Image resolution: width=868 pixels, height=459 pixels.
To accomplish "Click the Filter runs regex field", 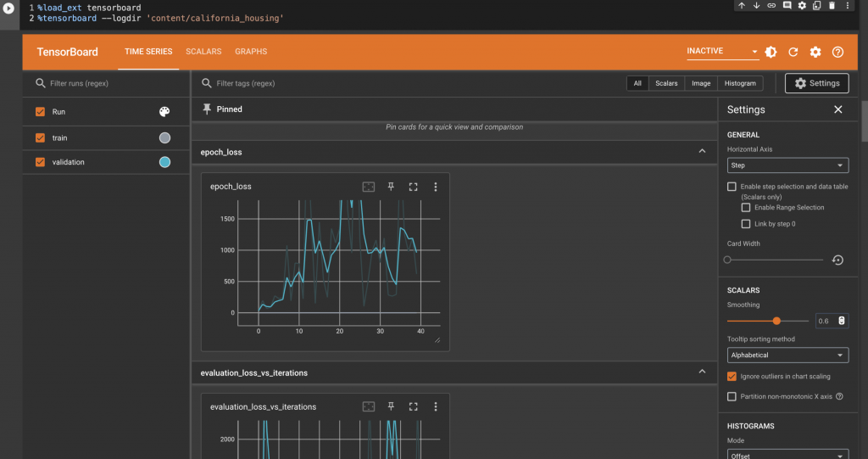I will pyautogui.click(x=105, y=83).
